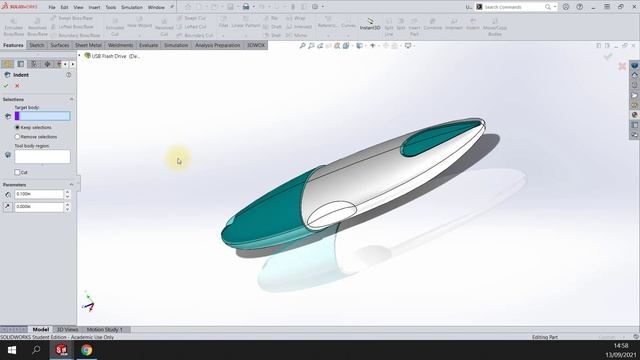Switch to the Sheet Metal tab
Viewport: 640px width, 360px height.
(88, 45)
